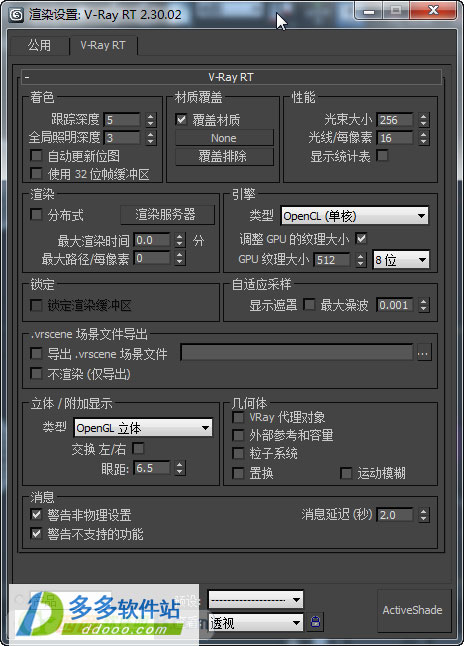
Task: Enable 不渲染 (仅导出) checkbox
Action: [x=36, y=374]
